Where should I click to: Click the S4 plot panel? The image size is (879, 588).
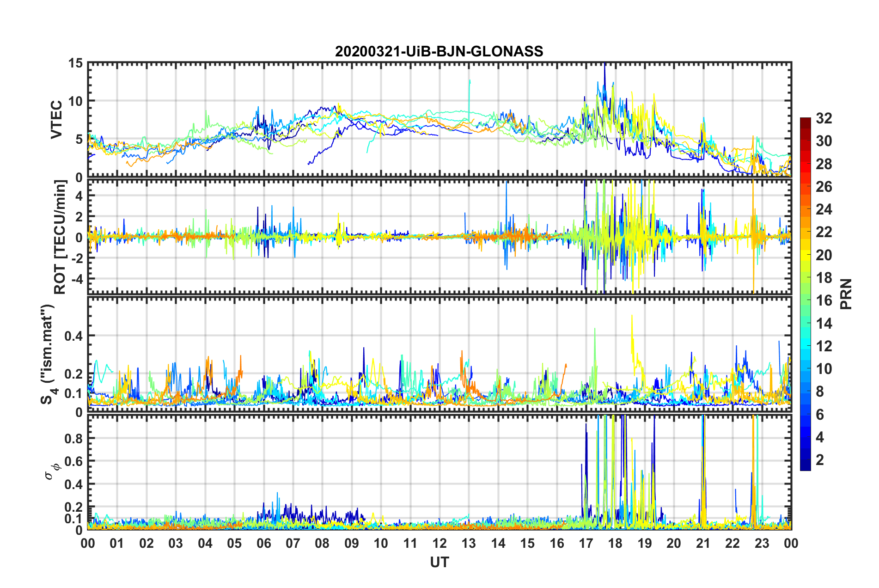(439, 355)
